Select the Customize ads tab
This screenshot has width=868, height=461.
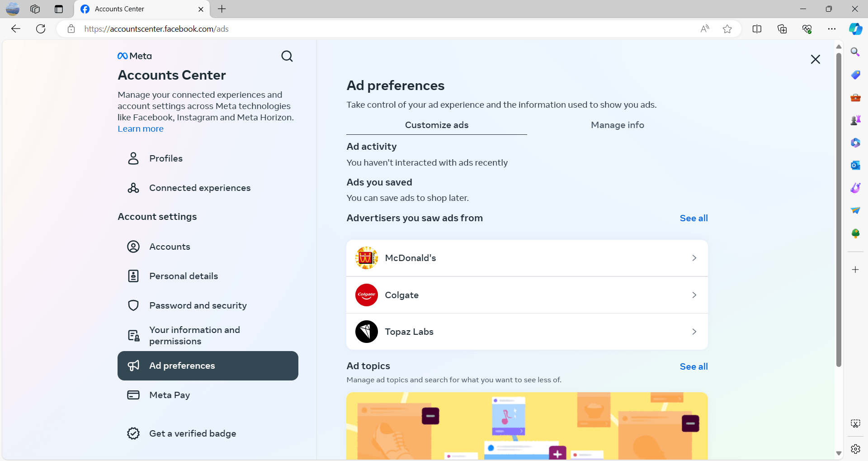point(436,125)
